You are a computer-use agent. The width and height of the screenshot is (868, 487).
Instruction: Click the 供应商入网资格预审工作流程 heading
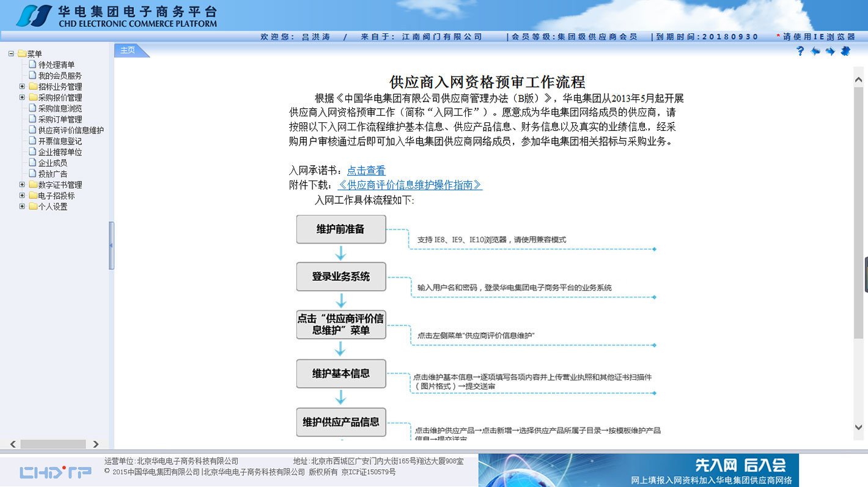pos(487,82)
